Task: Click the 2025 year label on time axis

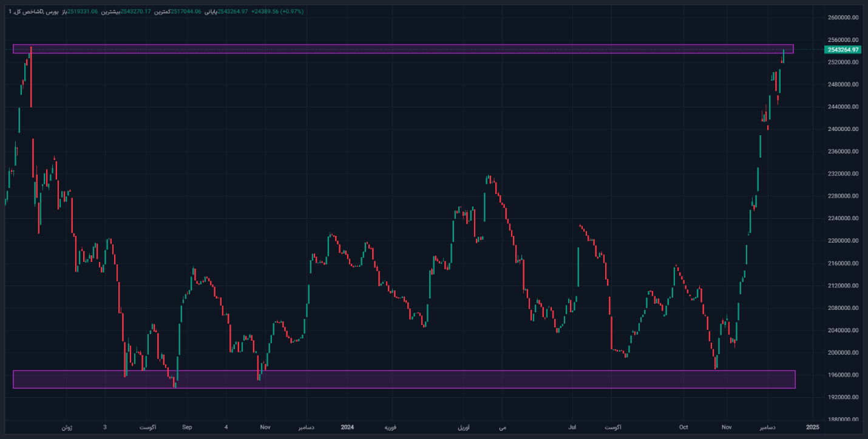Action: (812, 427)
